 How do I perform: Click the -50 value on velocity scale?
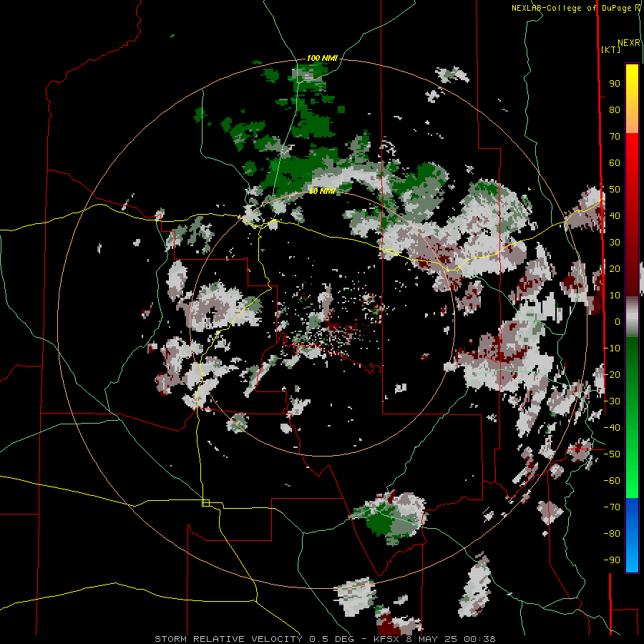click(612, 454)
